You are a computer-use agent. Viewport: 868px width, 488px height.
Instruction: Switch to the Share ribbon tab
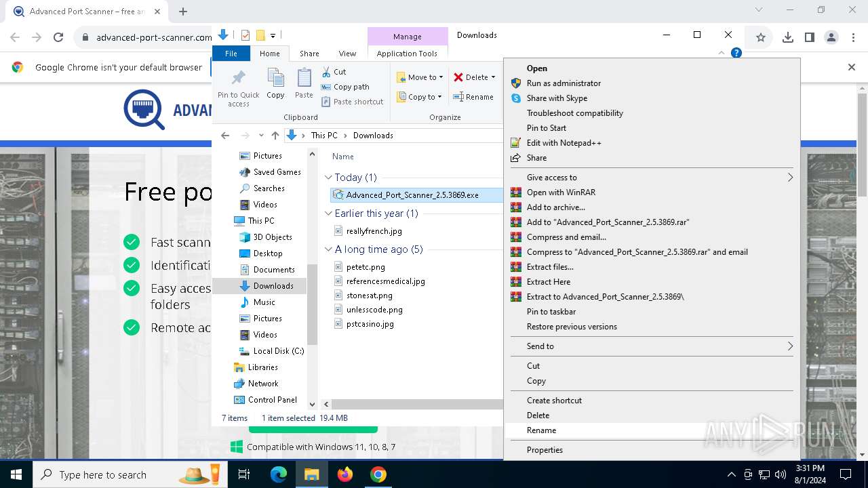(x=309, y=54)
